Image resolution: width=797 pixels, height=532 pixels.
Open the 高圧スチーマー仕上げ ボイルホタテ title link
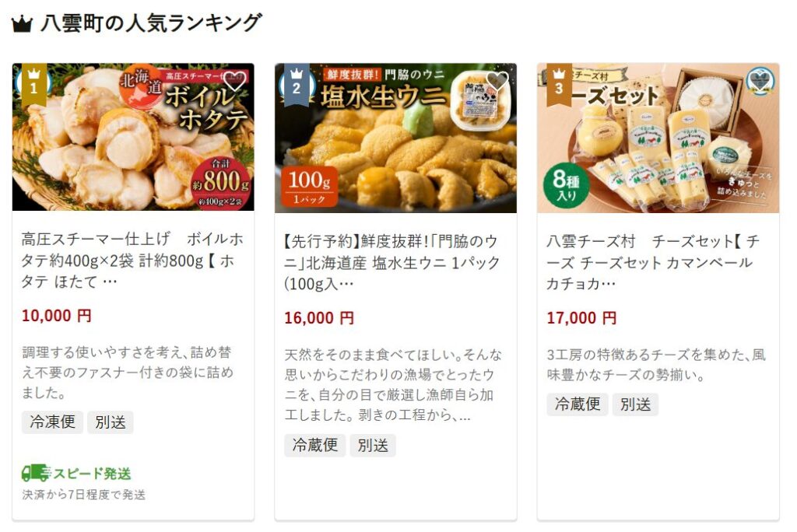tap(132, 260)
